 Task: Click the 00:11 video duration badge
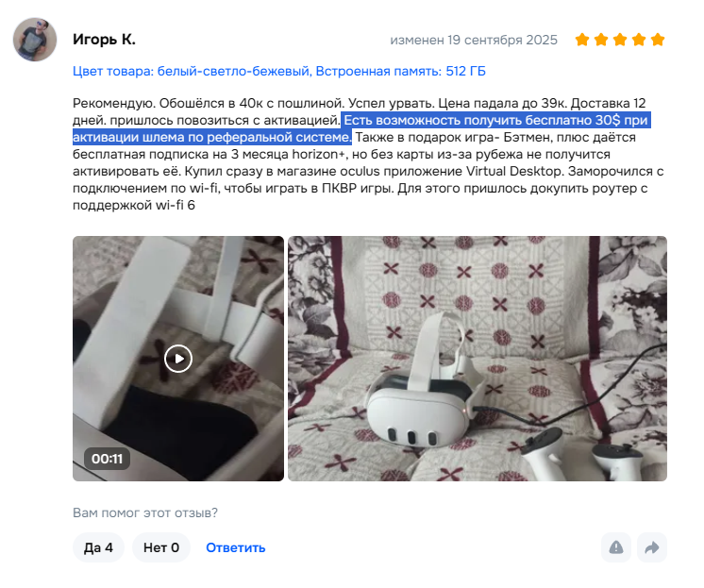pyautogui.click(x=107, y=459)
